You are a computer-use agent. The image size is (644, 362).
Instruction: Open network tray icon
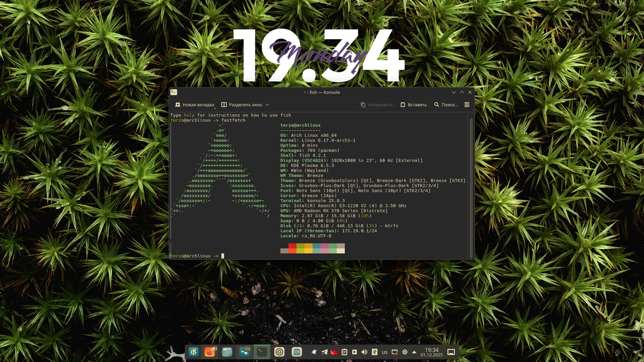pyautogui.click(x=394, y=352)
